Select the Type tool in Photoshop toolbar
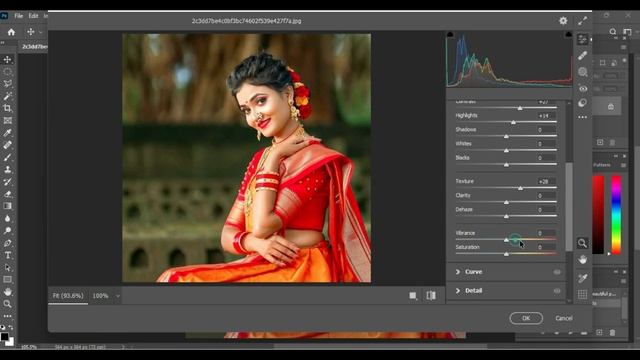 point(7,255)
